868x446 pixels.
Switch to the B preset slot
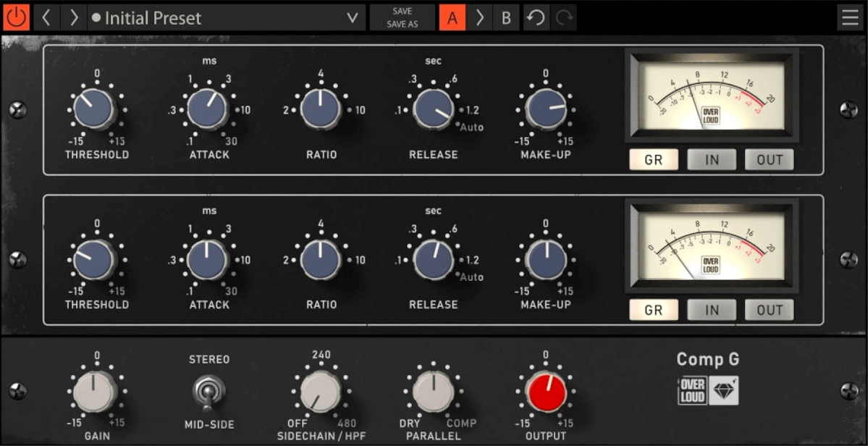tap(506, 17)
